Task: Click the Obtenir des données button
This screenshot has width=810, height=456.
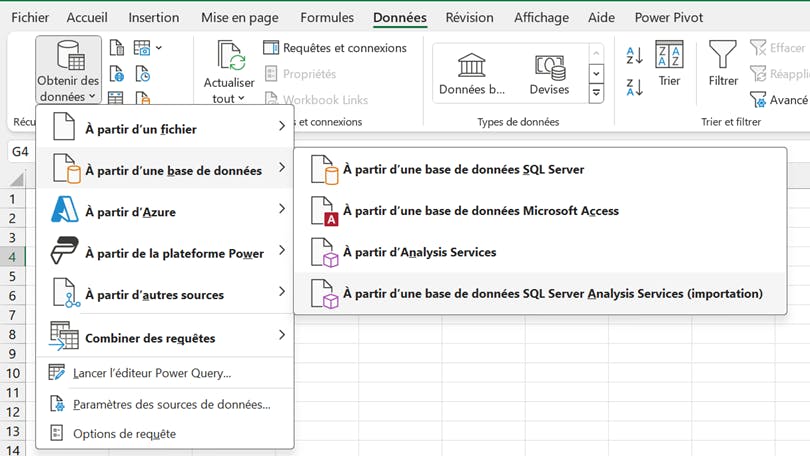Action: pos(68,70)
